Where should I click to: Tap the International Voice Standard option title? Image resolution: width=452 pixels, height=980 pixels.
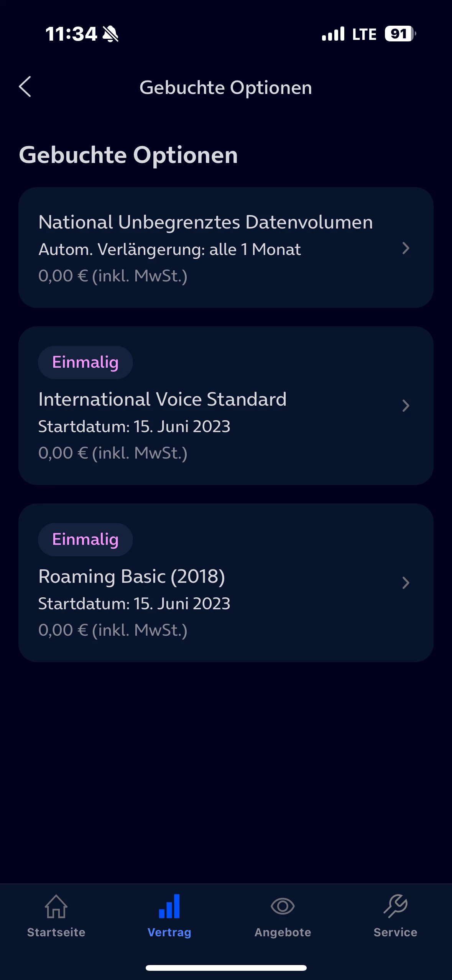click(x=162, y=399)
